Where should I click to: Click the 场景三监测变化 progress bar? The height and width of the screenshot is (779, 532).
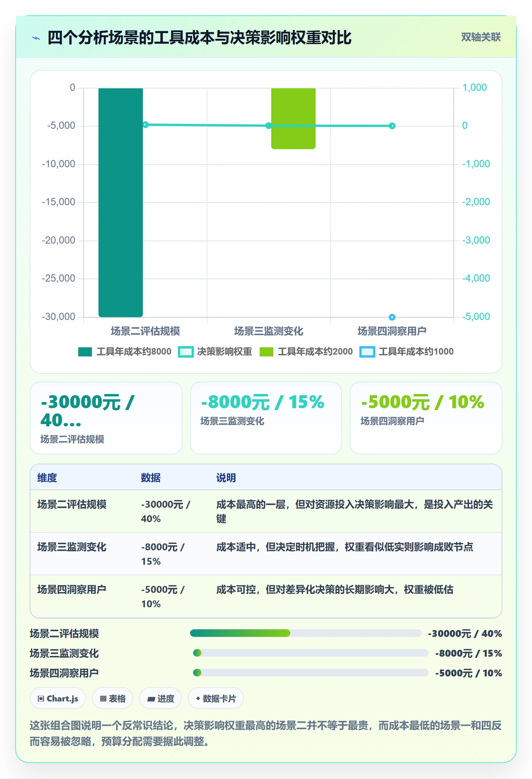point(311,653)
